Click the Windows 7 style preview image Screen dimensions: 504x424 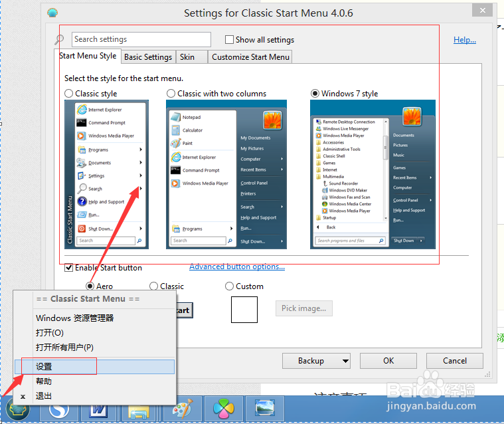(373, 174)
